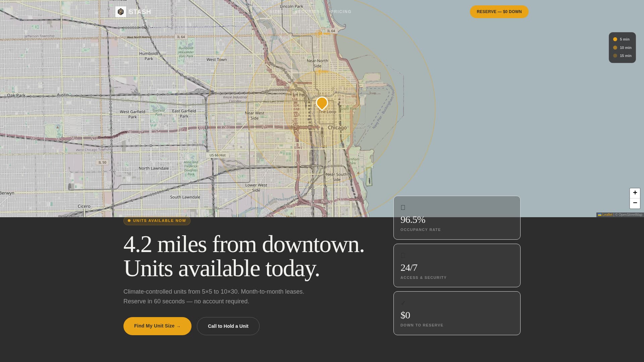Click the Occupancy Rate card icon
The image size is (644, 362).
pos(403,207)
